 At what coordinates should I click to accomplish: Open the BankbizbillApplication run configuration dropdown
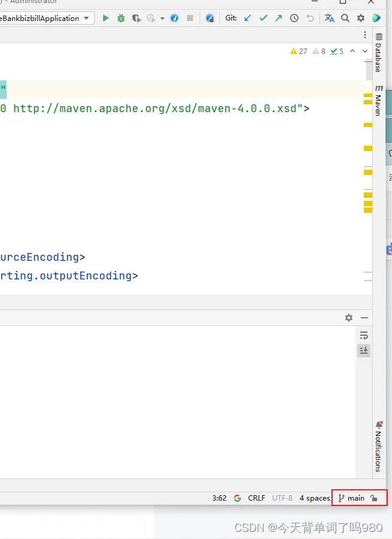(x=47, y=18)
